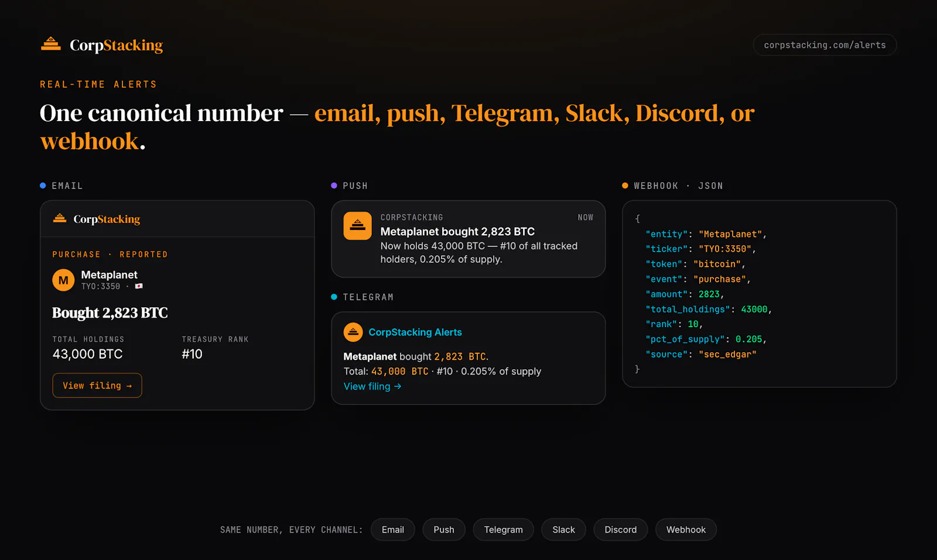Select the Email channel pill
Viewport: 937px width, 560px height.
point(393,530)
